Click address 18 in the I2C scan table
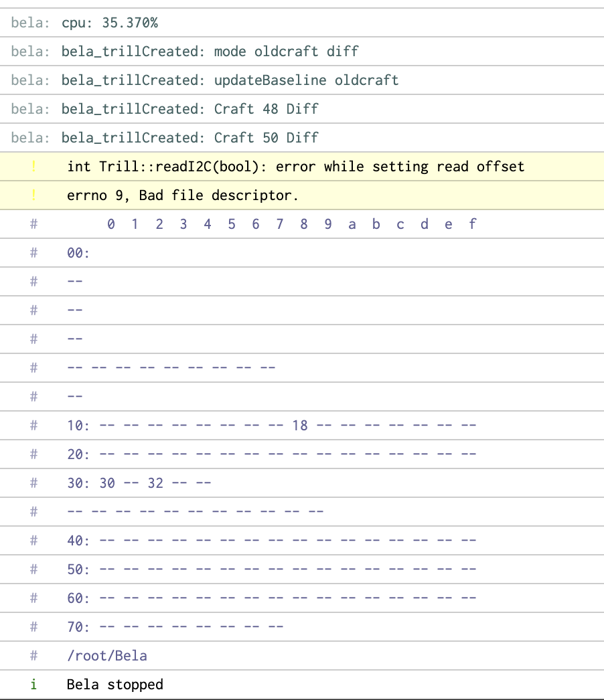The image size is (604, 700). 300,425
